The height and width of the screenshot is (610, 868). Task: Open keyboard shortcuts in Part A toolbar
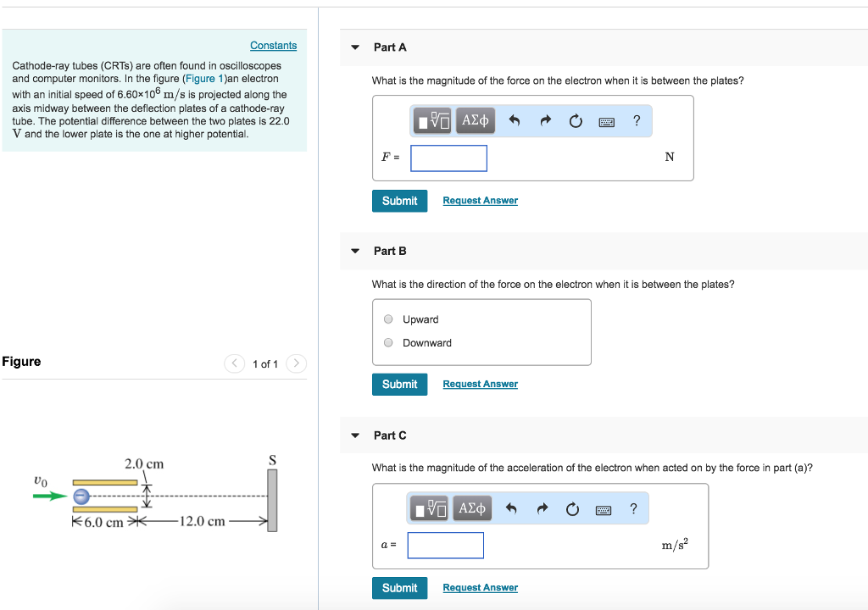pyautogui.click(x=606, y=121)
